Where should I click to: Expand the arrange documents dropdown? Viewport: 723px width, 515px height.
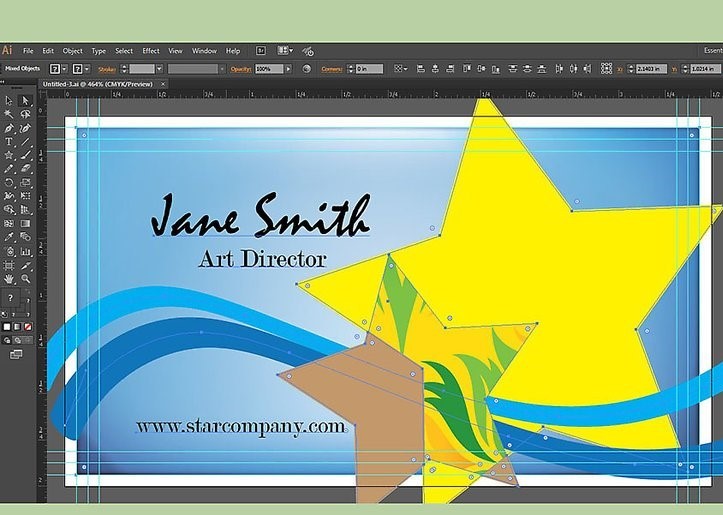[288, 50]
